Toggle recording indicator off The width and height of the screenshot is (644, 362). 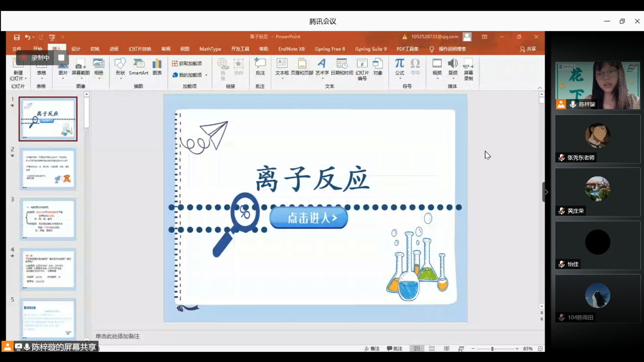[x=61, y=57]
